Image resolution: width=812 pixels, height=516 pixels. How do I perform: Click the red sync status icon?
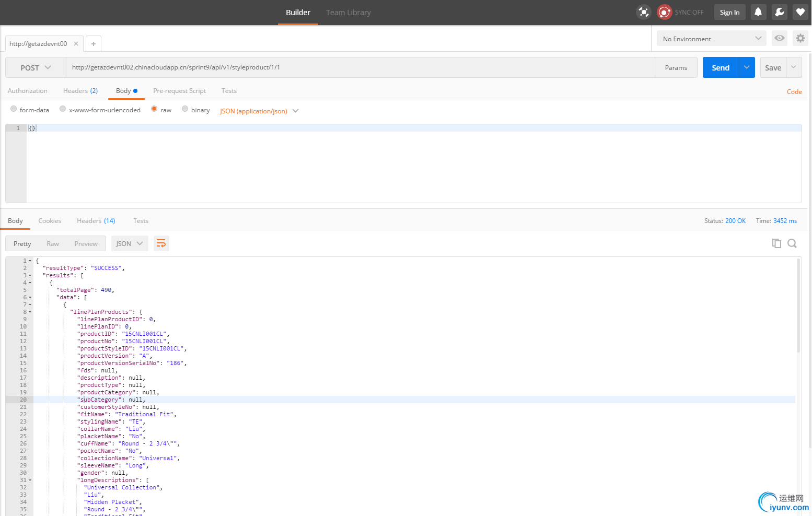[664, 12]
